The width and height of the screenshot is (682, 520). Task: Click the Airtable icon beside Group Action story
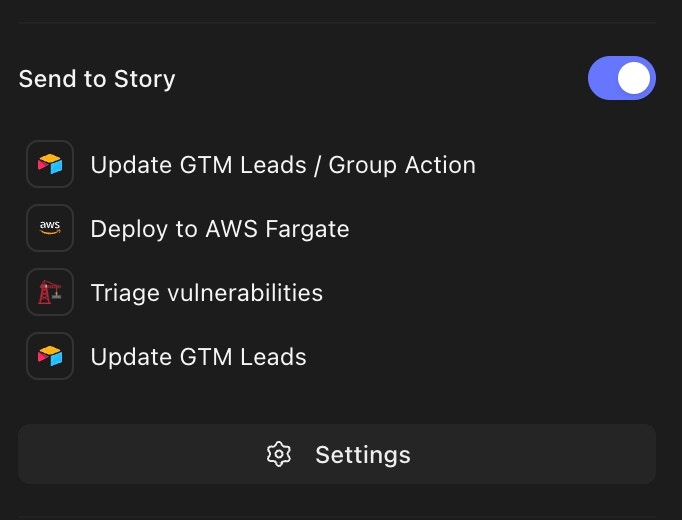tap(50, 164)
